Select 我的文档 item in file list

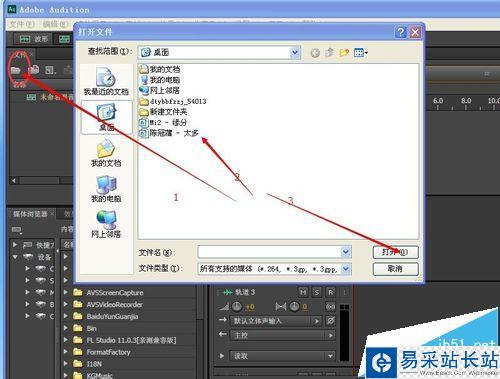tap(160, 69)
